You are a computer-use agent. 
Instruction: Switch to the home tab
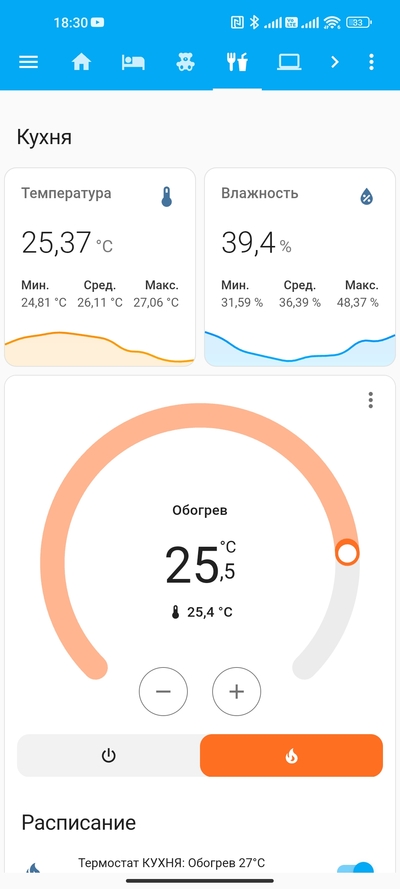tap(81, 62)
